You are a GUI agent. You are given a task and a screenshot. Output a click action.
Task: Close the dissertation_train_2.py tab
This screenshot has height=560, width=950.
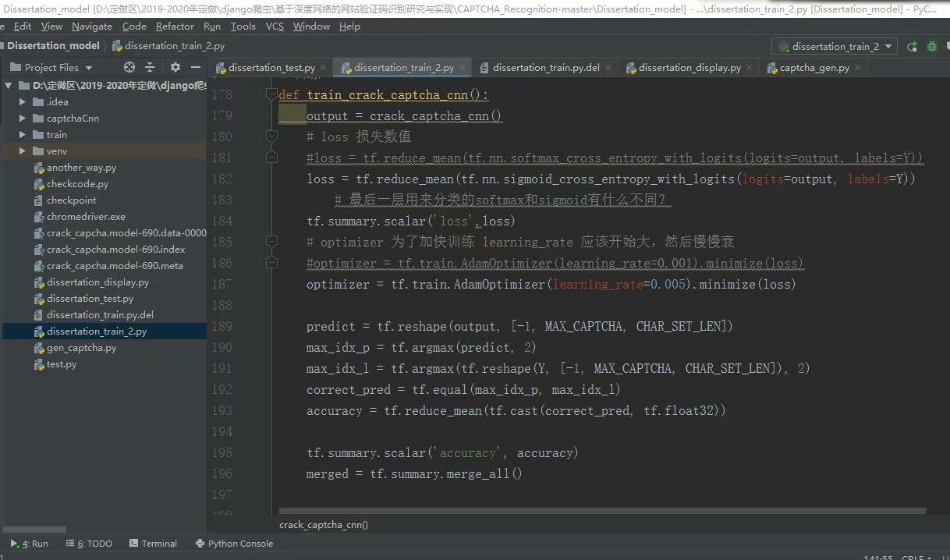click(462, 68)
